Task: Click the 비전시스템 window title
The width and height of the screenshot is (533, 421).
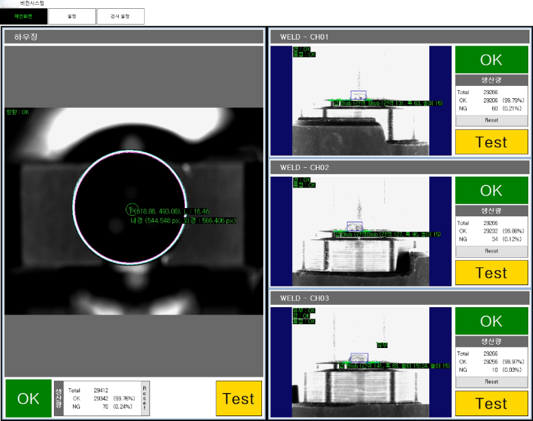Action: 32,3
